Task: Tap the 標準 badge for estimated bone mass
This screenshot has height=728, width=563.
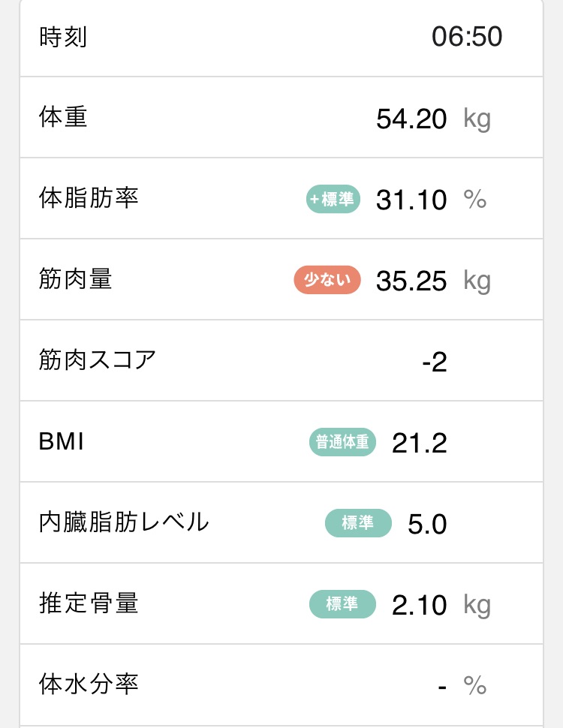Action: (342, 604)
